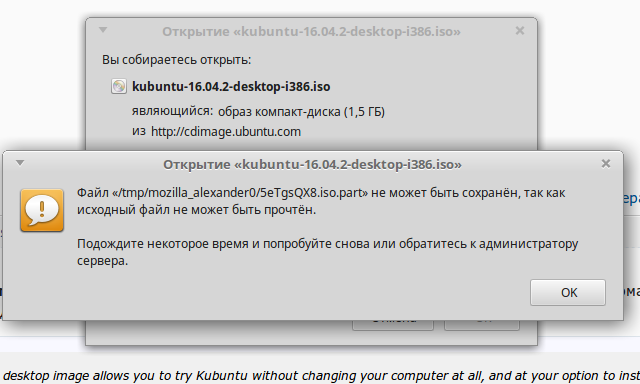The height and width of the screenshot is (384, 640).
Task: Click OK in the error dialog
Action: [568, 293]
